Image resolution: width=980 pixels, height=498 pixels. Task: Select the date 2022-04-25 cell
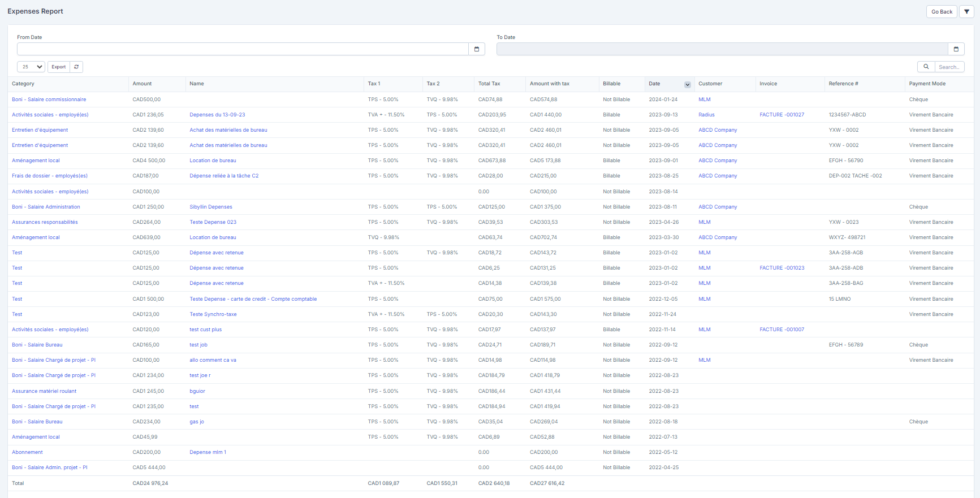click(664, 467)
